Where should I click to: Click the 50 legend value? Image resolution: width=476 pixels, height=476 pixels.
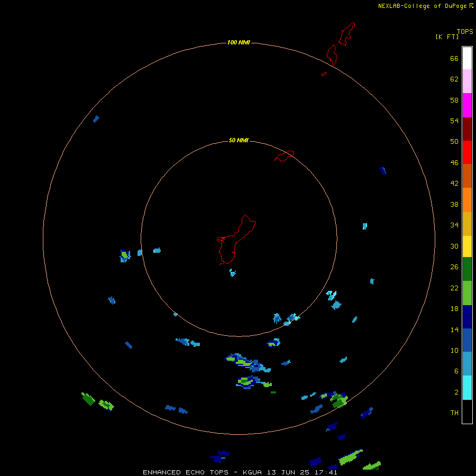pos(454,142)
